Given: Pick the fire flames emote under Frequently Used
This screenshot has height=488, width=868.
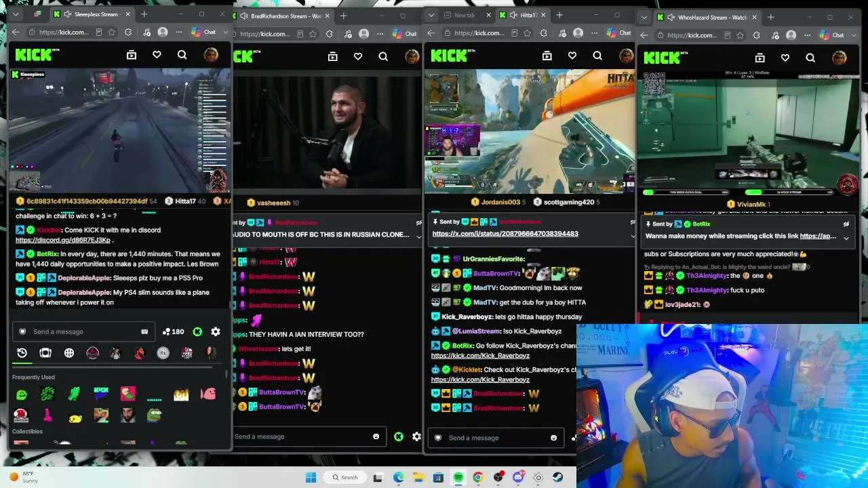Looking at the screenshot, I should click(x=181, y=394).
